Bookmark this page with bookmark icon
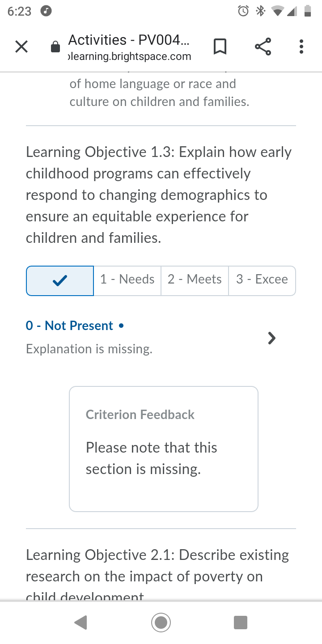Image resolution: width=322 pixels, height=644 pixels. [x=220, y=47]
